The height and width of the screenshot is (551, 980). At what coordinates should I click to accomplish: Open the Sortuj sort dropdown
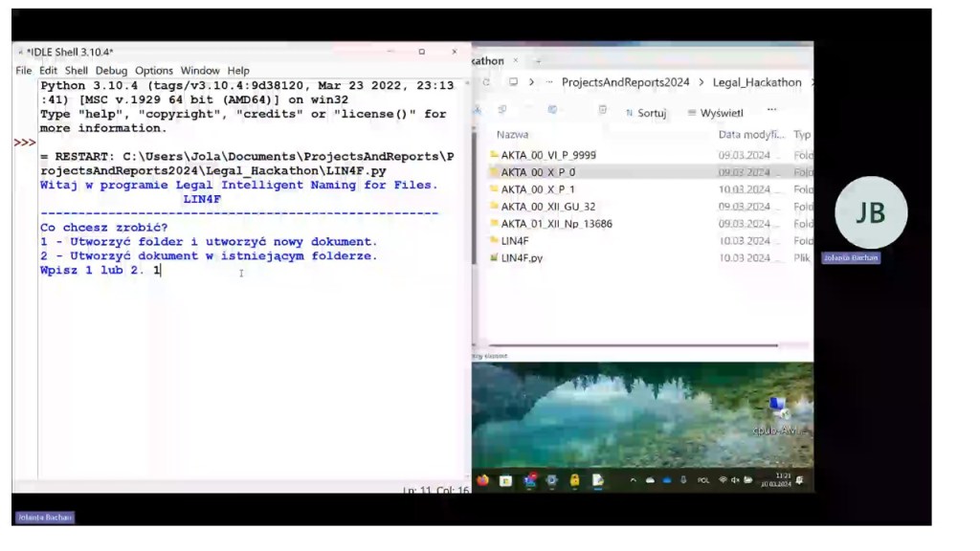click(646, 113)
